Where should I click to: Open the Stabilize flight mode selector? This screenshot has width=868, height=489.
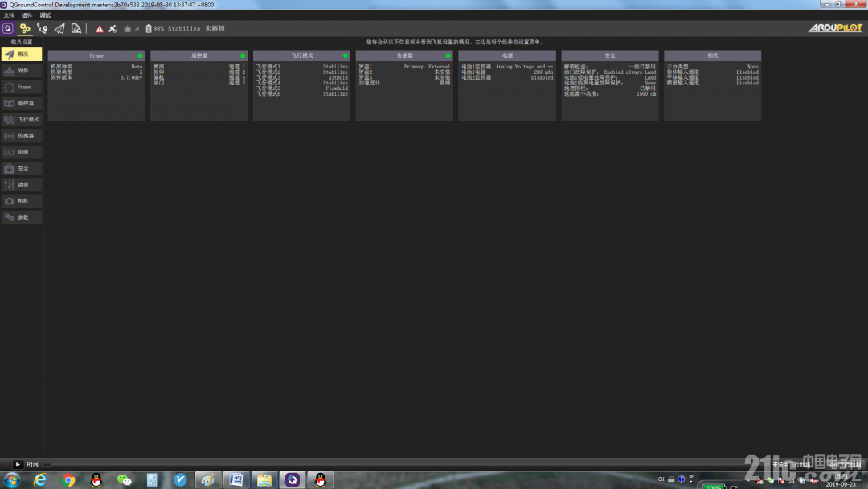184,29
